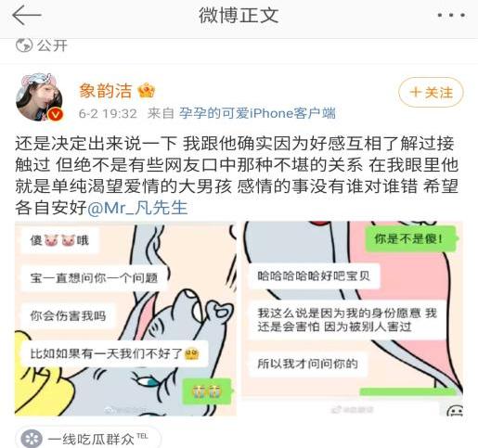Tap the orange V verified badge
This screenshot has width=478, height=448.
point(56,115)
